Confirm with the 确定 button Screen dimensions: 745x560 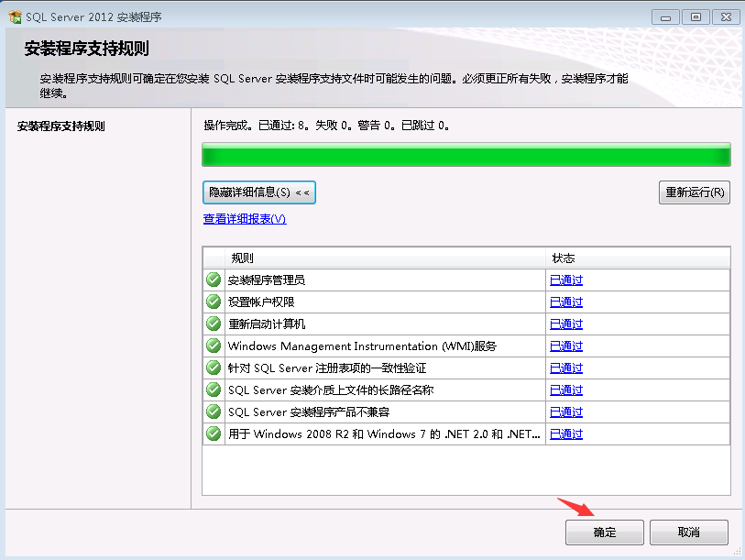pyautogui.click(x=605, y=532)
